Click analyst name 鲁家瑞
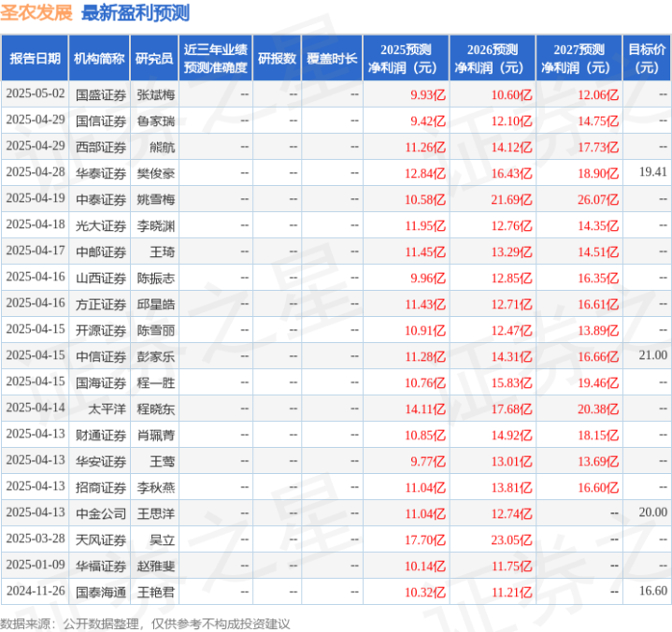Image resolution: width=672 pixels, height=632 pixels. 155,121
